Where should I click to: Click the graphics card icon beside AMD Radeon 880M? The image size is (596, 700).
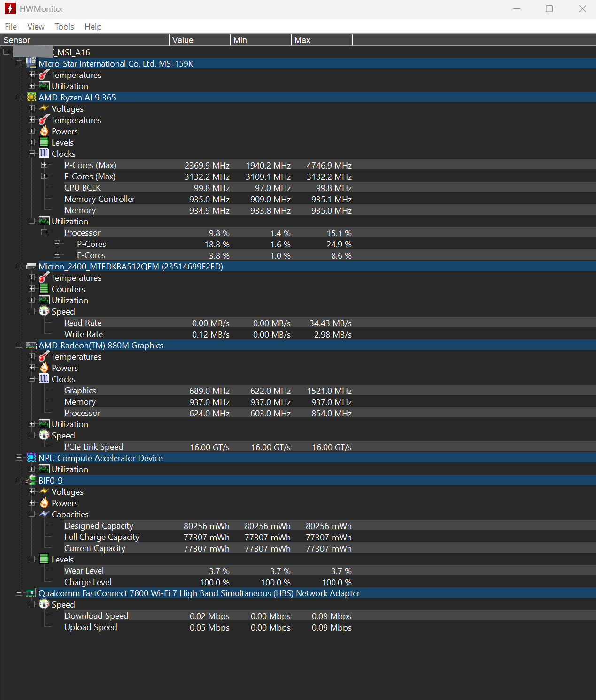[x=31, y=345]
